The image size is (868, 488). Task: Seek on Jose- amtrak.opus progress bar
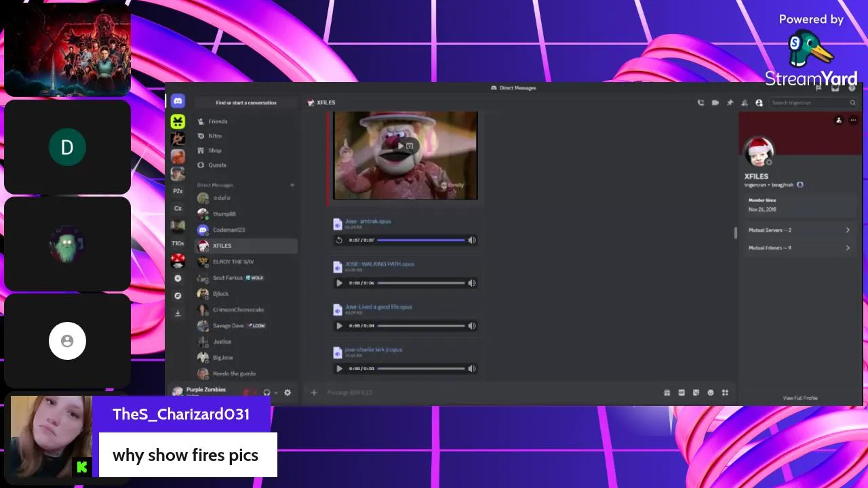coord(421,240)
